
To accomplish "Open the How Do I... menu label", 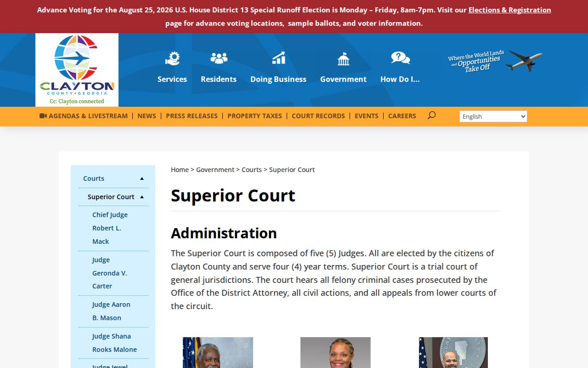I will (400, 79).
